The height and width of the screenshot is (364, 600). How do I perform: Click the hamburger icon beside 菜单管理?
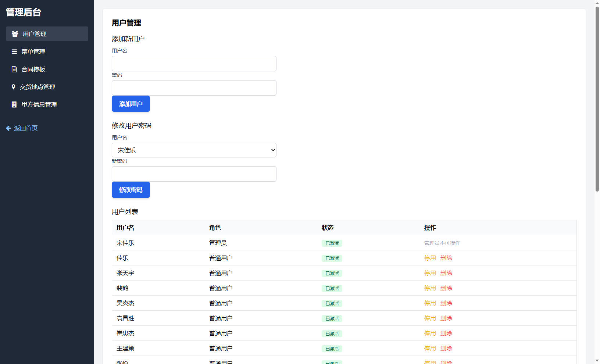(x=14, y=51)
